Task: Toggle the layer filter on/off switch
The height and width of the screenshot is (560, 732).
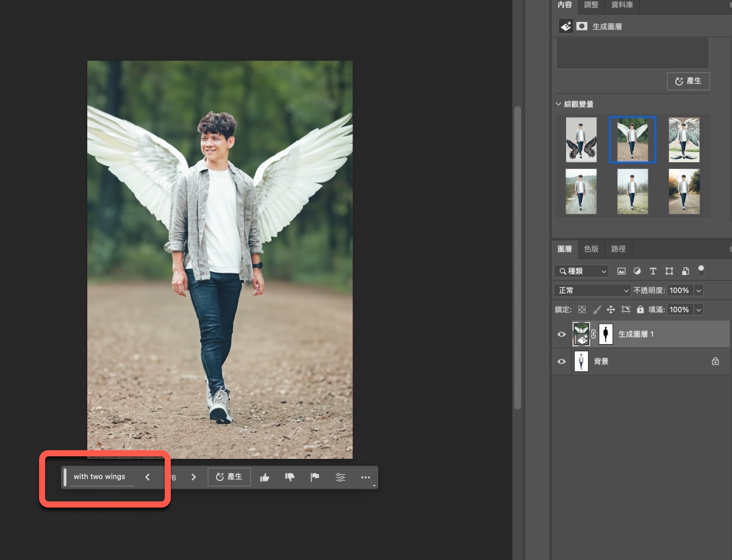Action: [701, 270]
